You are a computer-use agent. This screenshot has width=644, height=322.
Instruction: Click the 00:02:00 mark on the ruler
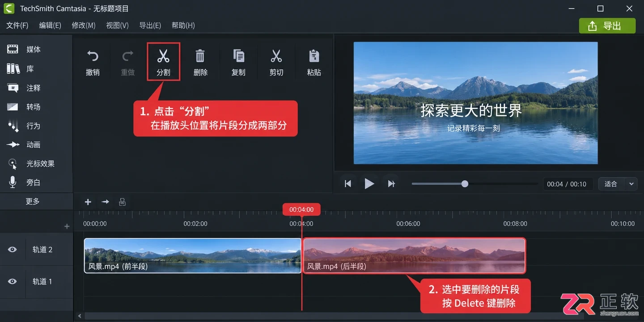point(195,224)
